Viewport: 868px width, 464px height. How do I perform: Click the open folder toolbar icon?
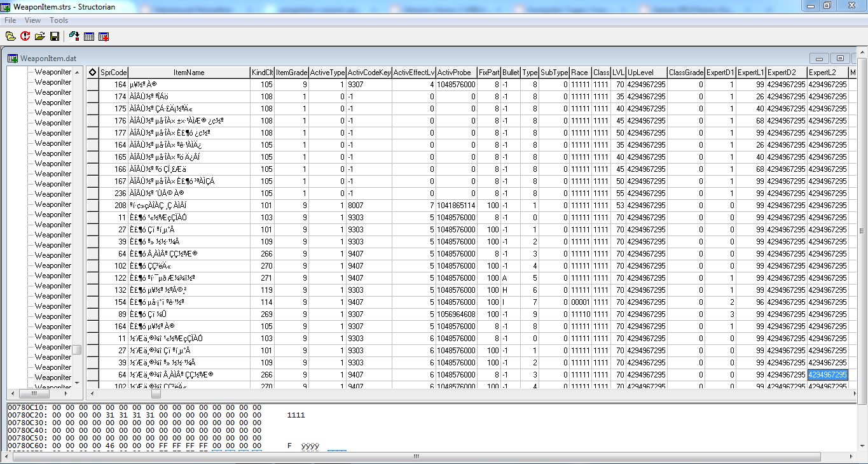tap(40, 36)
